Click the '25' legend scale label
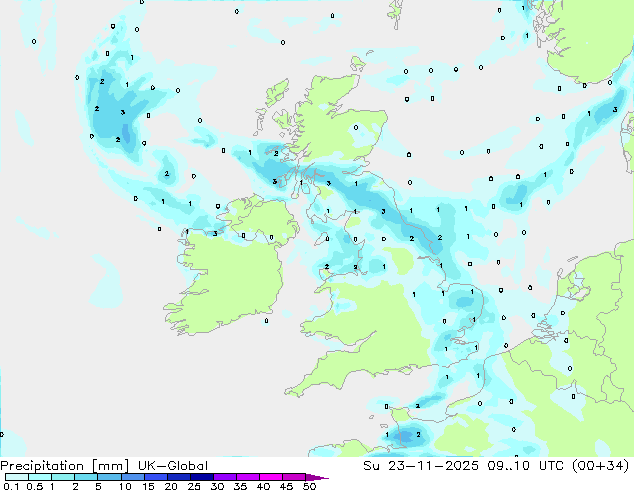Viewport: 634px width, 490px height. (x=194, y=486)
